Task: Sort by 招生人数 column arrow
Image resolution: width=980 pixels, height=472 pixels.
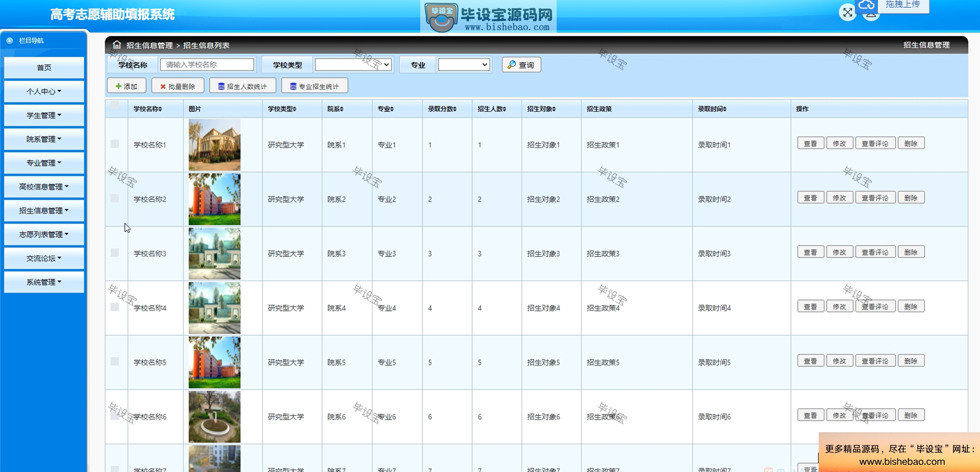Action: point(504,109)
